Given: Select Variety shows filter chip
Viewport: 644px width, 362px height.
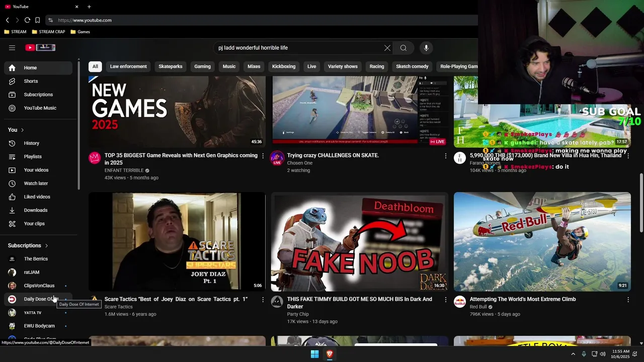Looking at the screenshot, I should pyautogui.click(x=343, y=66).
